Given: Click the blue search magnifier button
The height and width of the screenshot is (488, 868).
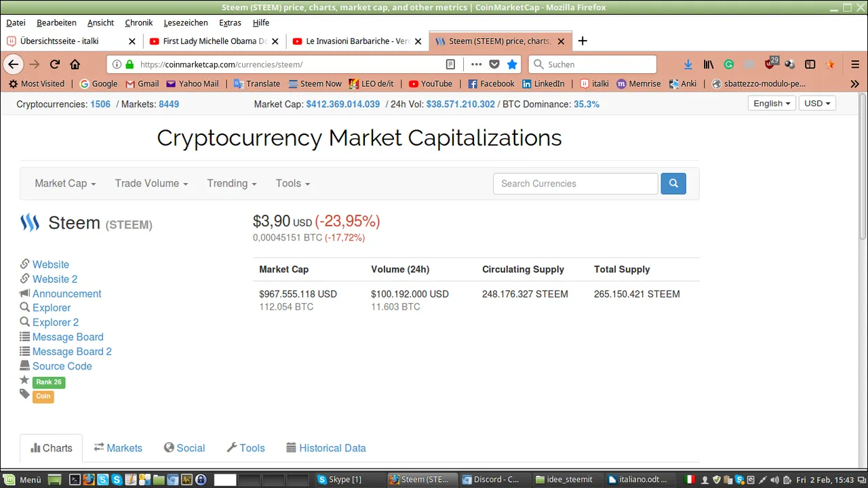Looking at the screenshot, I should click(x=673, y=184).
